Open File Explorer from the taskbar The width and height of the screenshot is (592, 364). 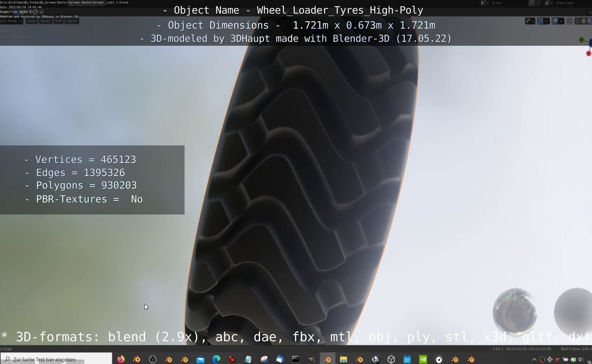point(343,359)
